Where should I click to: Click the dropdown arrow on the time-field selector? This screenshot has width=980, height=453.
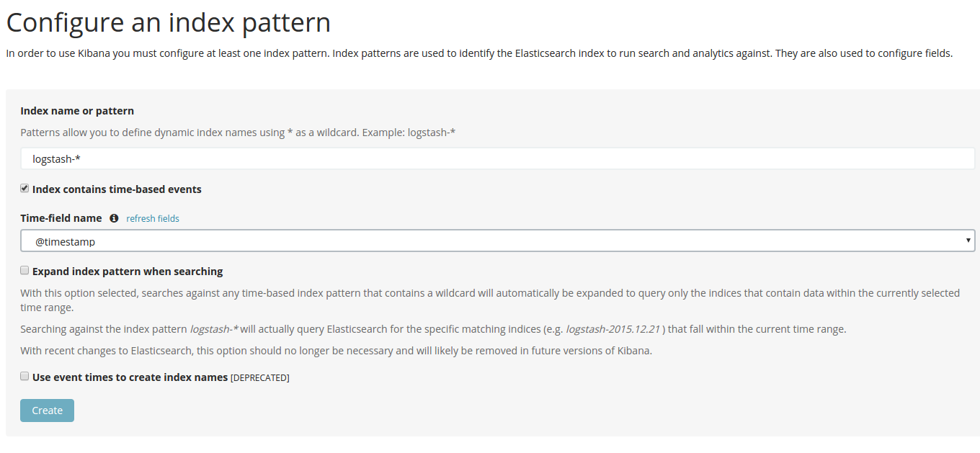pos(968,240)
